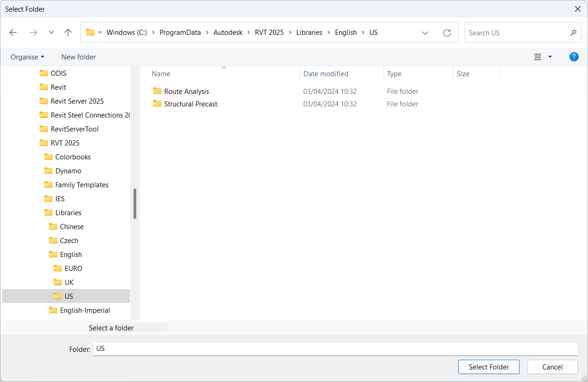Select the Route Analysis folder name
This screenshot has width=588, height=382.
point(187,91)
